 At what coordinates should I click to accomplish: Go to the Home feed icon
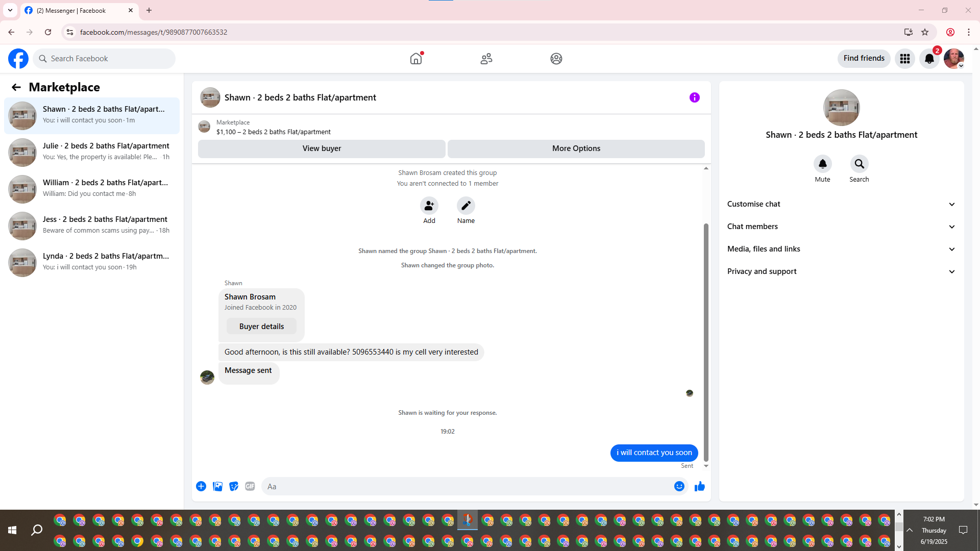(x=416, y=59)
